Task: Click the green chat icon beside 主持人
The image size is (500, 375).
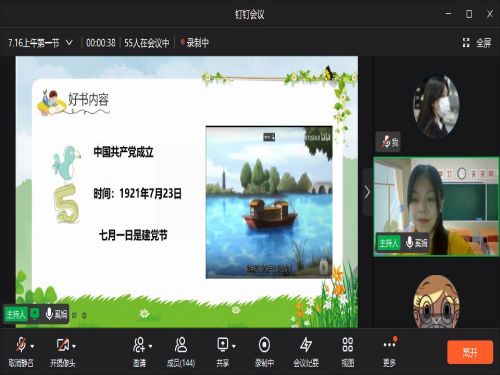Action: point(34,313)
